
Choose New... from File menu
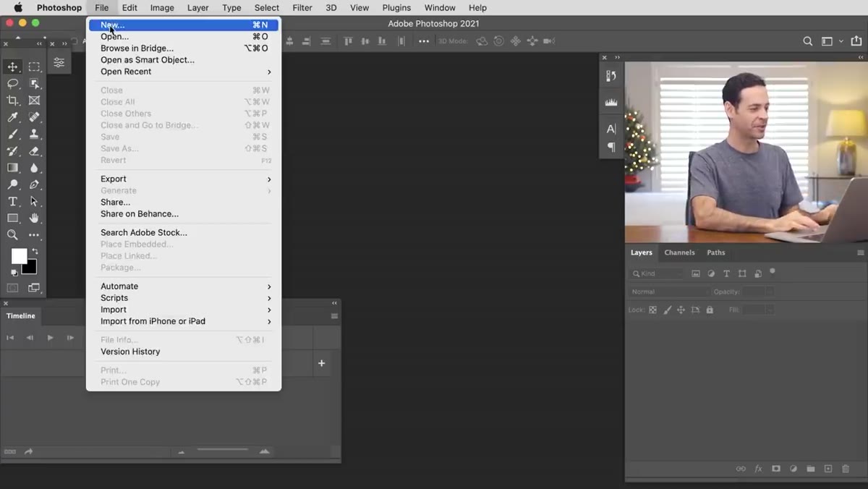tap(184, 25)
